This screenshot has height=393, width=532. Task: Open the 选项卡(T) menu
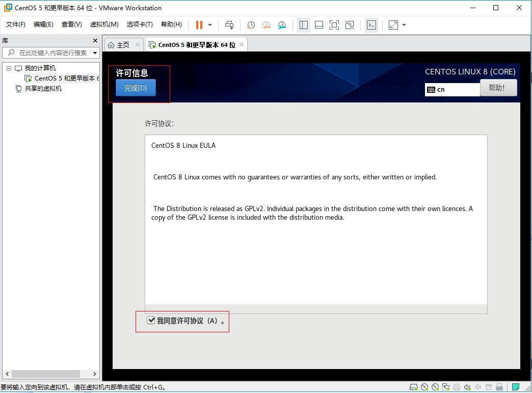click(140, 24)
